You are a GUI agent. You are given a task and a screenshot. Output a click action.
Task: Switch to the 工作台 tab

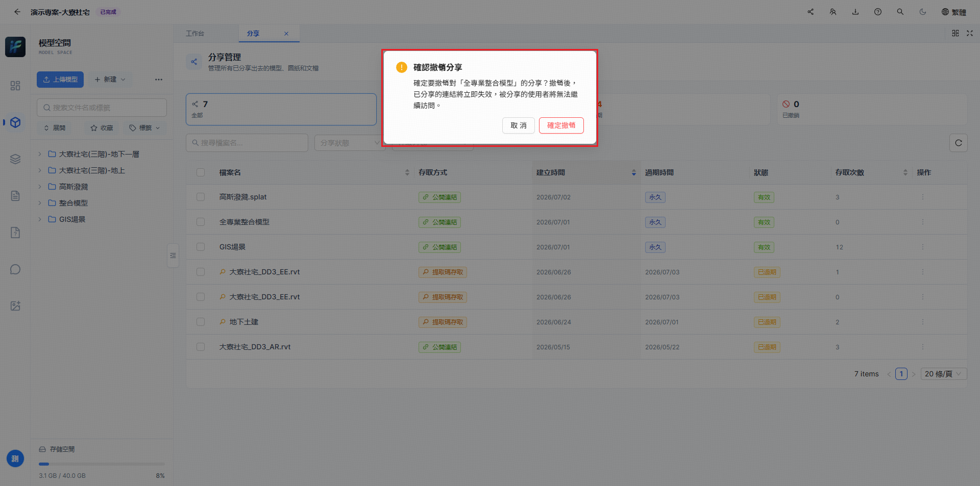[195, 34]
